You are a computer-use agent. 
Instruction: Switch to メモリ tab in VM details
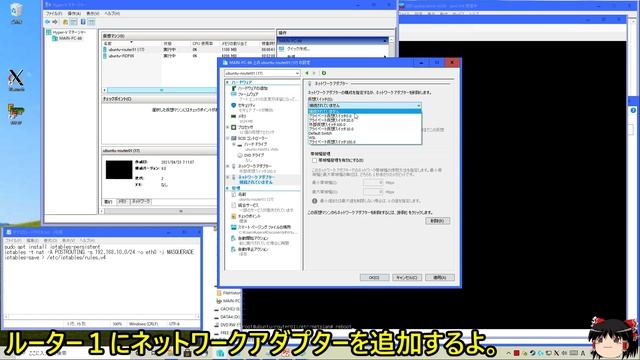(122, 202)
